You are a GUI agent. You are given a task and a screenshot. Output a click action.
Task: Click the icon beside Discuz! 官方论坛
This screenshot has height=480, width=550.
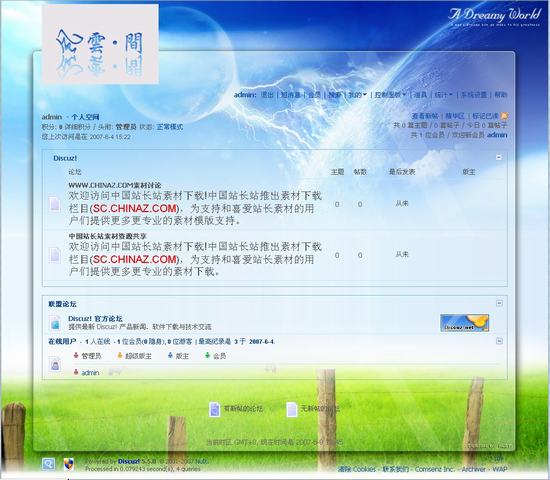point(55,323)
